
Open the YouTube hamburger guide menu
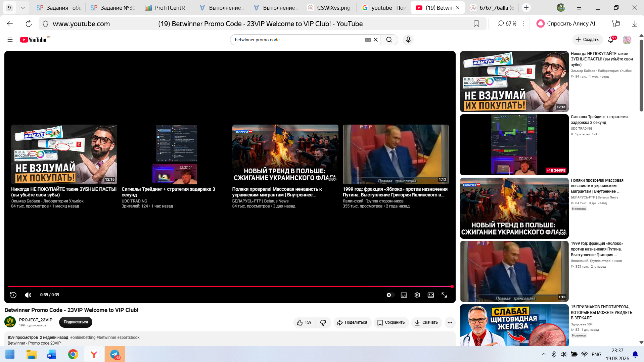[x=10, y=40]
